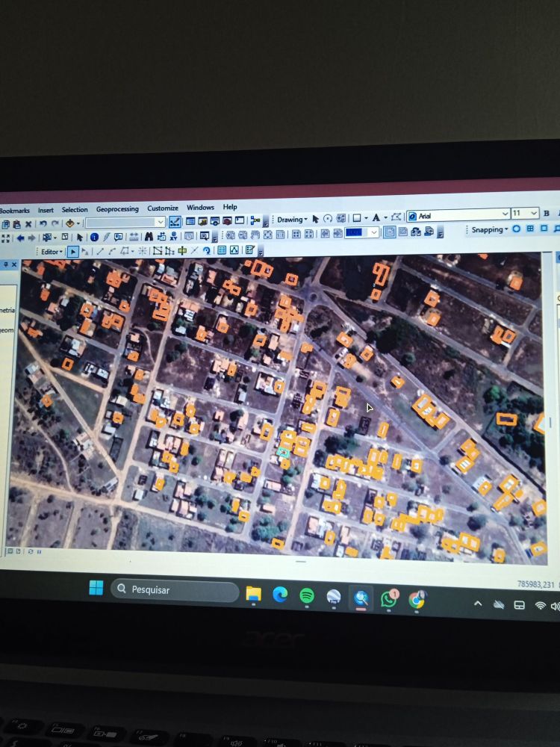
Task: Select the Rectangle drawing tool
Action: click(357, 218)
